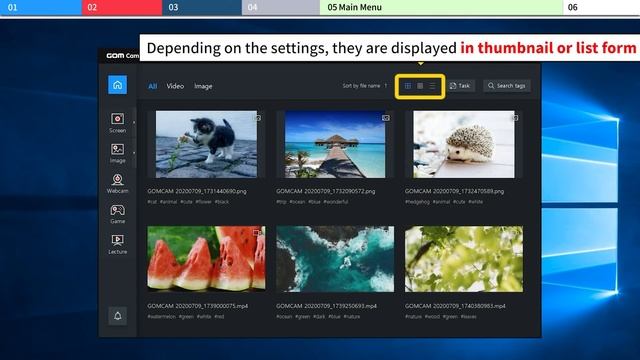This screenshot has width=640, height=360.
Task: Select file name GOMCAM 20200709_1732090572.png
Action: pos(326,191)
